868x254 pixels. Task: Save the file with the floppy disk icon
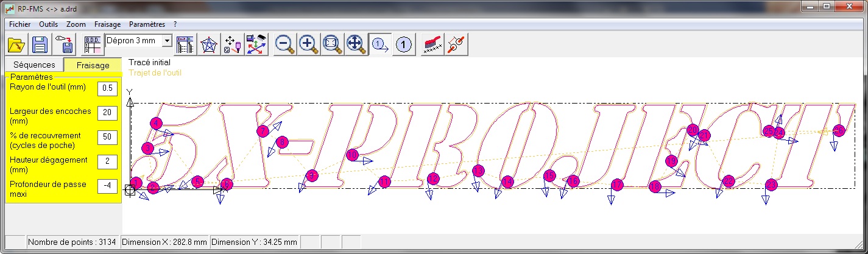(x=40, y=44)
